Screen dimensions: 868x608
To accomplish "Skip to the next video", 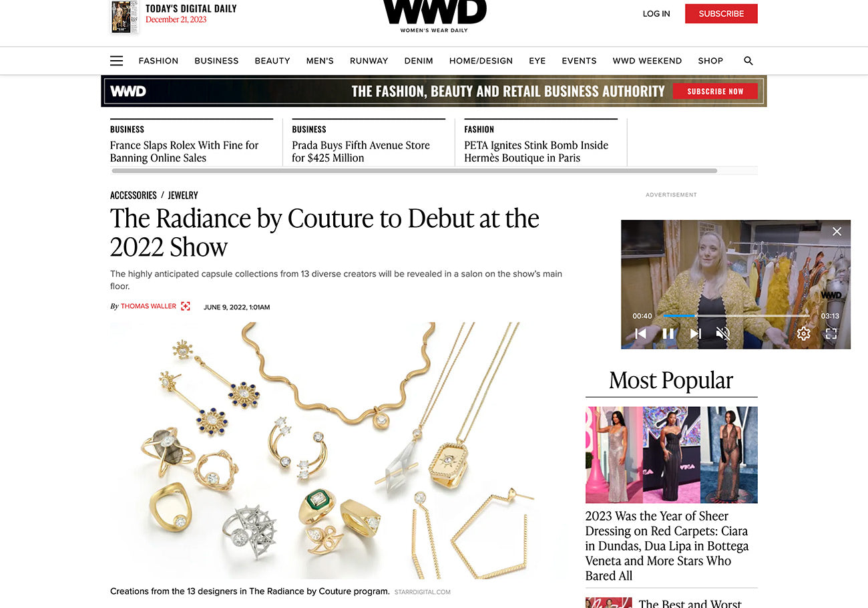I will pos(695,333).
